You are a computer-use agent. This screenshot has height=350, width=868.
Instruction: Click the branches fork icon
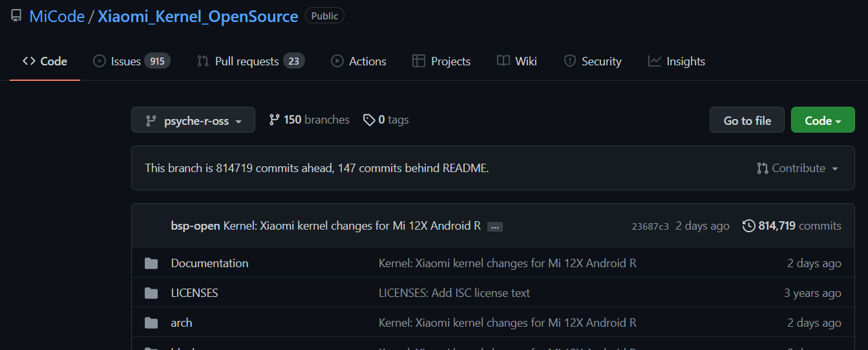[275, 120]
